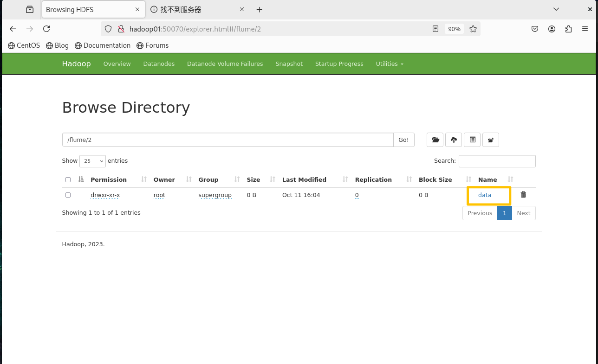Edit the supergroup group value
This screenshot has height=364, width=598.
pos(215,195)
